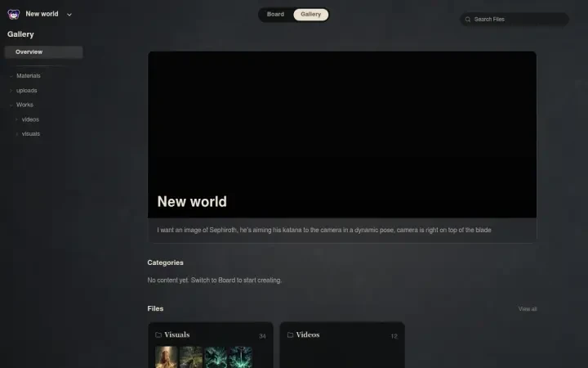Viewport: 588px width, 368px height.
Task: Click the Search Files input field
Action: point(514,19)
